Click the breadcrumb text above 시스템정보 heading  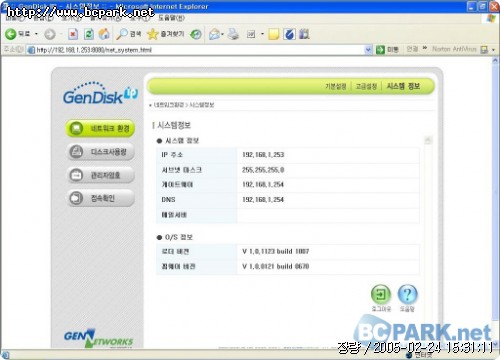click(x=184, y=105)
